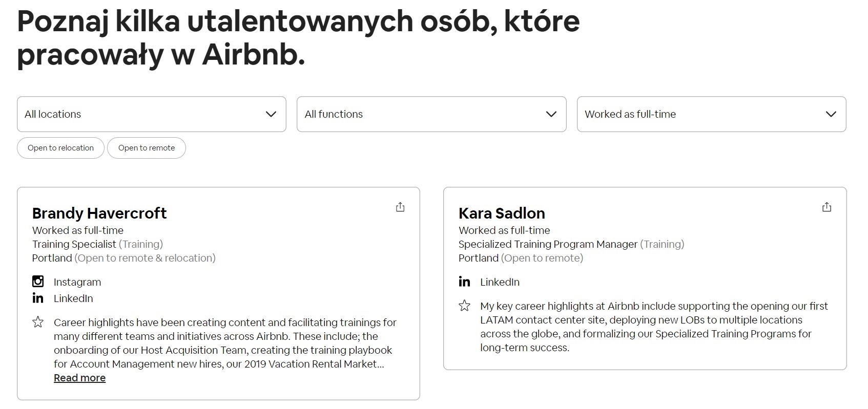This screenshot has width=868, height=409.
Task: Expand the All functions dropdown
Action: [431, 114]
